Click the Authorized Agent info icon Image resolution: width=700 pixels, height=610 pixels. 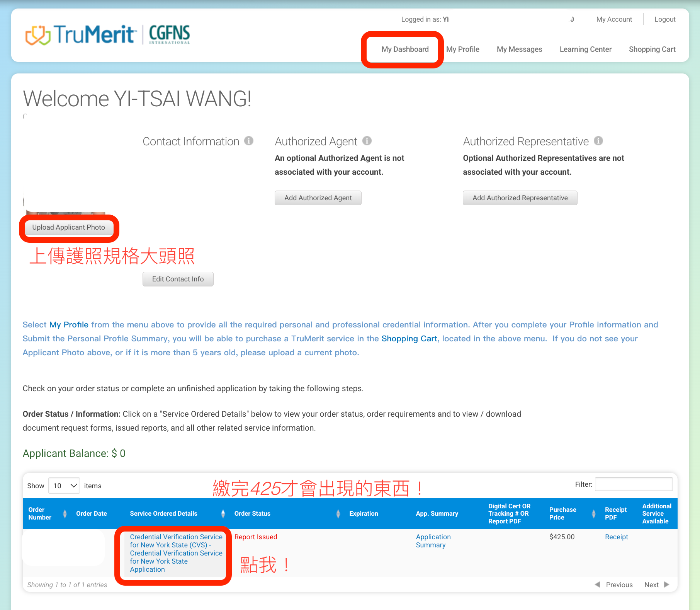[x=367, y=141]
